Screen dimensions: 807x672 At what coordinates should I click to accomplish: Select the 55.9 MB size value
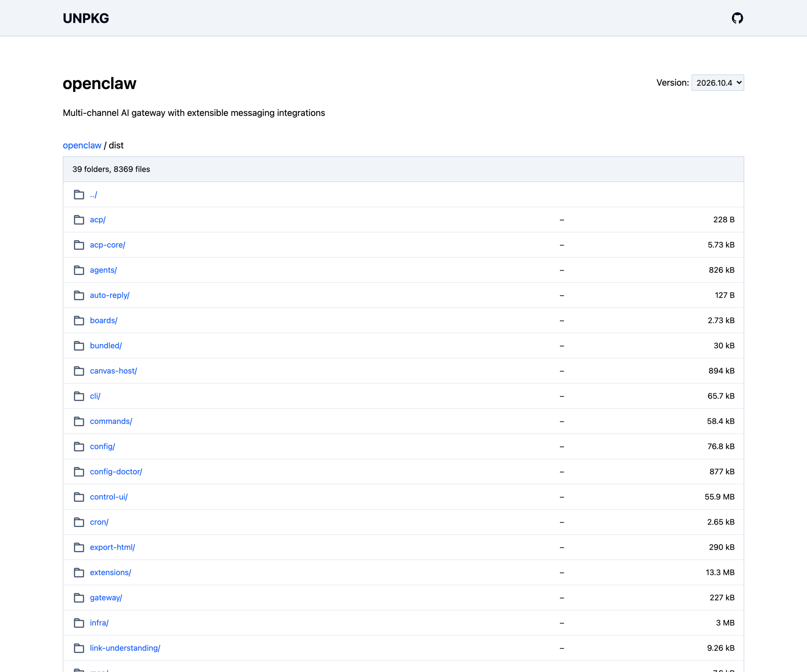tap(719, 497)
